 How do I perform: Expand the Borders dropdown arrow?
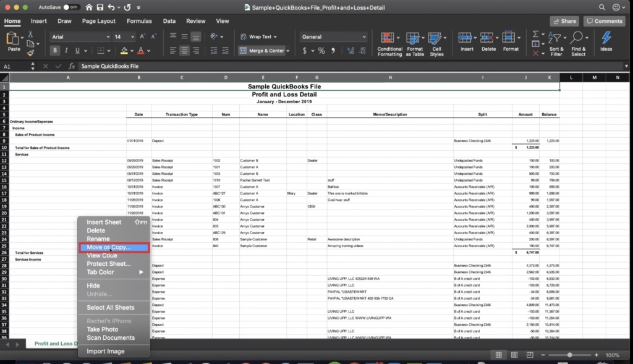click(x=109, y=51)
